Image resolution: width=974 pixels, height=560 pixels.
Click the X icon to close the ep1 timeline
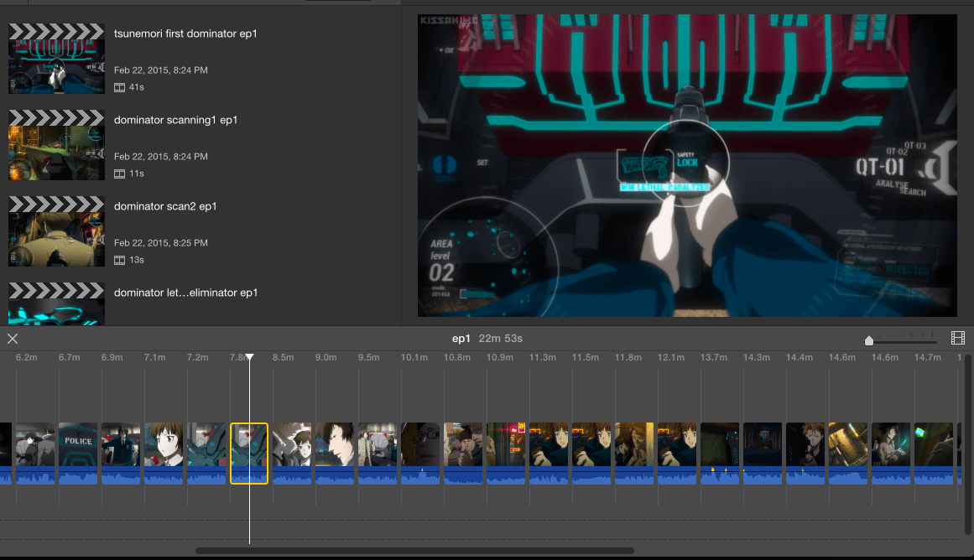(13, 339)
